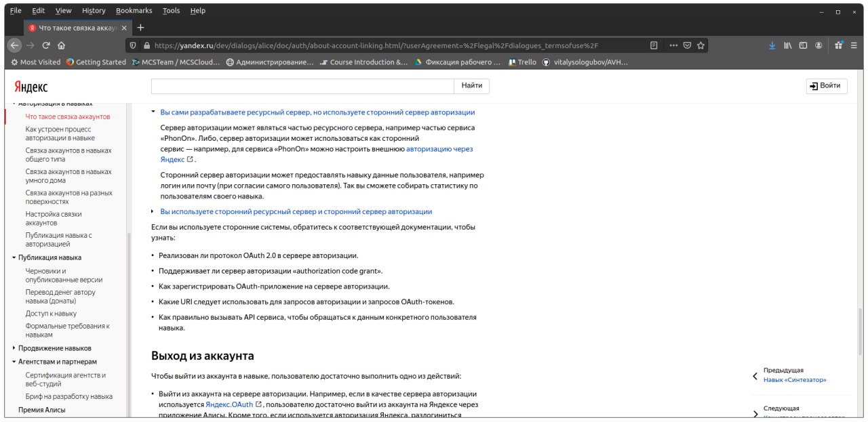Open Firefox account menu
This screenshot has height=422, width=868.
(818, 45)
